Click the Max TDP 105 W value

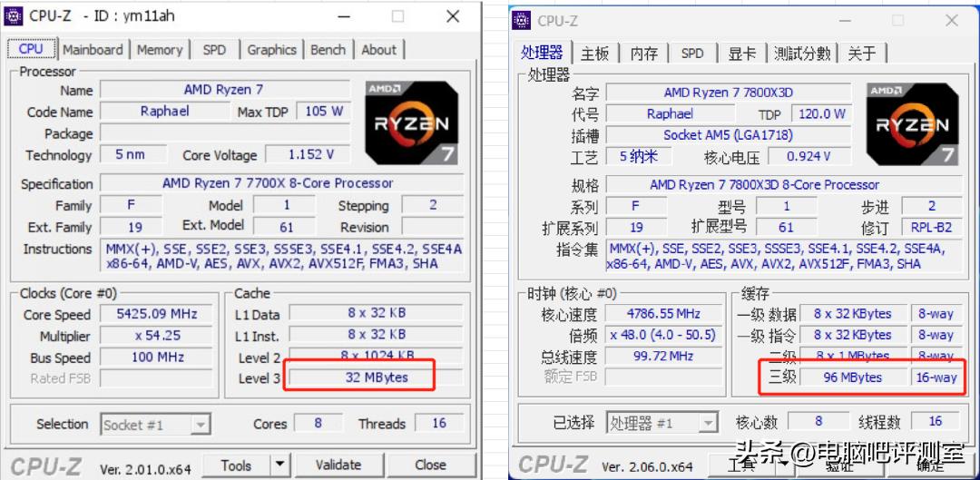[323, 112]
